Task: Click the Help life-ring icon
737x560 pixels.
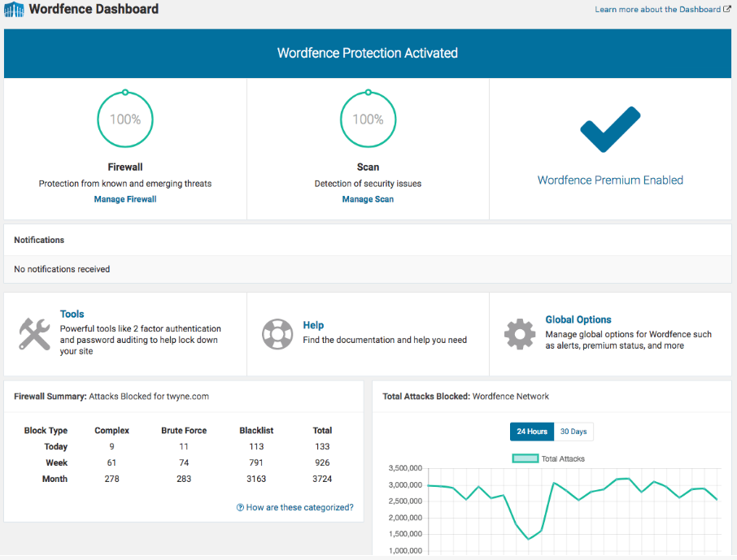Action: click(277, 333)
